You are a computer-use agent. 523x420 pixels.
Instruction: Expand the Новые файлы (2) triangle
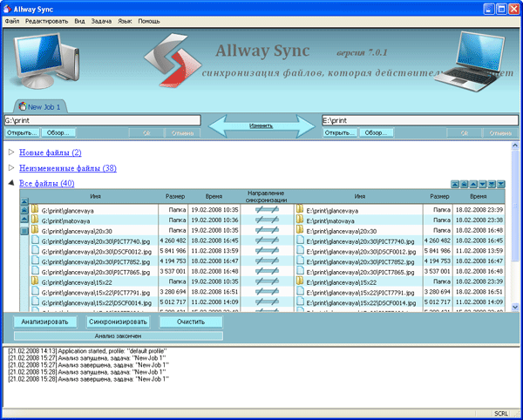pos(11,152)
